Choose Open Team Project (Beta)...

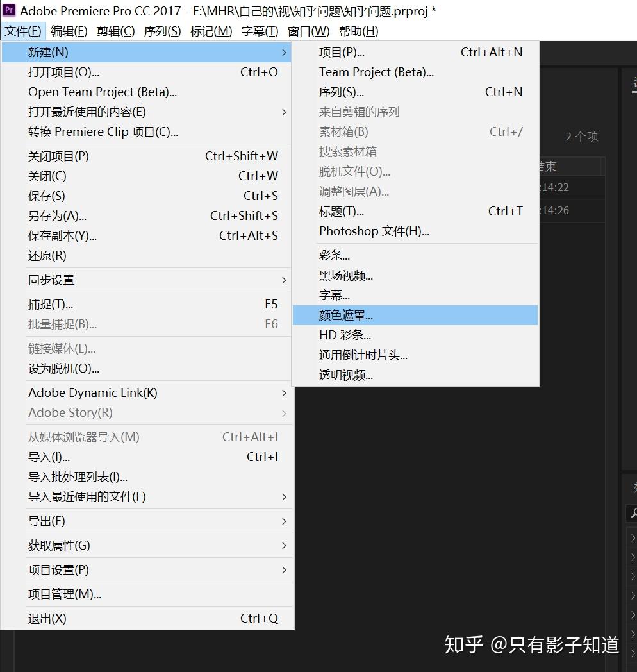(x=147, y=92)
